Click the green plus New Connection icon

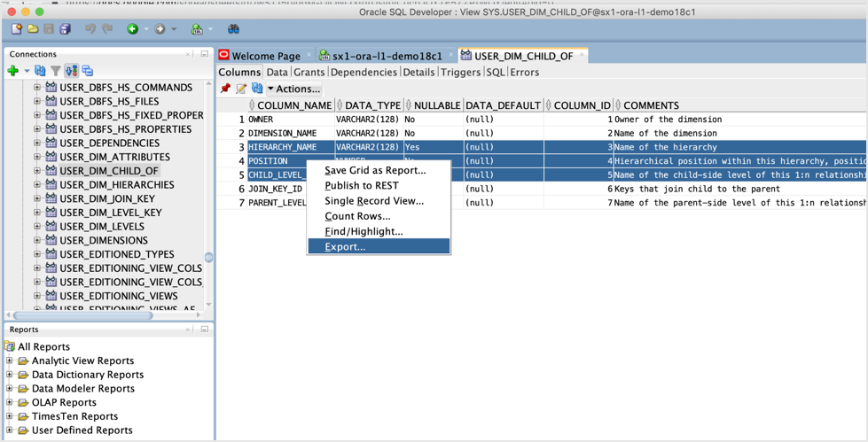[13, 71]
